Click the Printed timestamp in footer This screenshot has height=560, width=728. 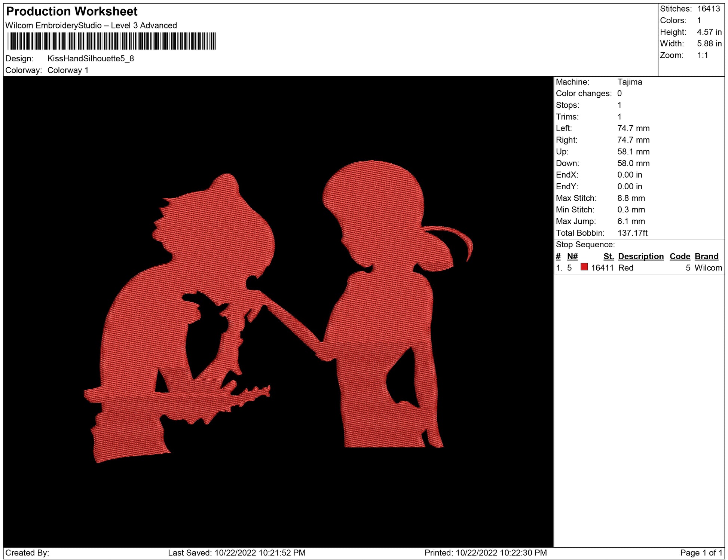(485, 553)
